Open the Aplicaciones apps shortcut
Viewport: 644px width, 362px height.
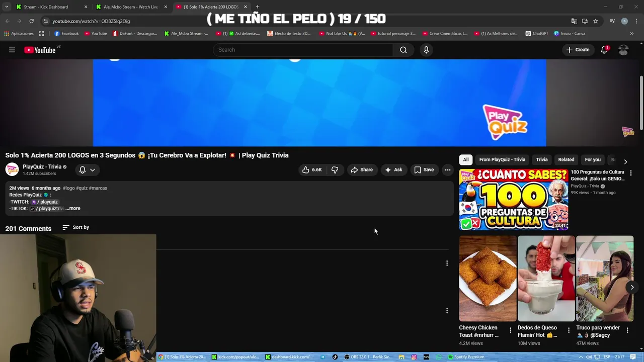coord(19,34)
